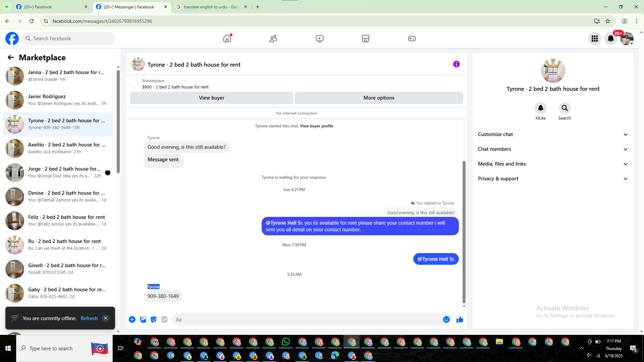Open File Explorer from the taskbar
The image size is (644, 362).
pyautogui.click(x=499, y=342)
